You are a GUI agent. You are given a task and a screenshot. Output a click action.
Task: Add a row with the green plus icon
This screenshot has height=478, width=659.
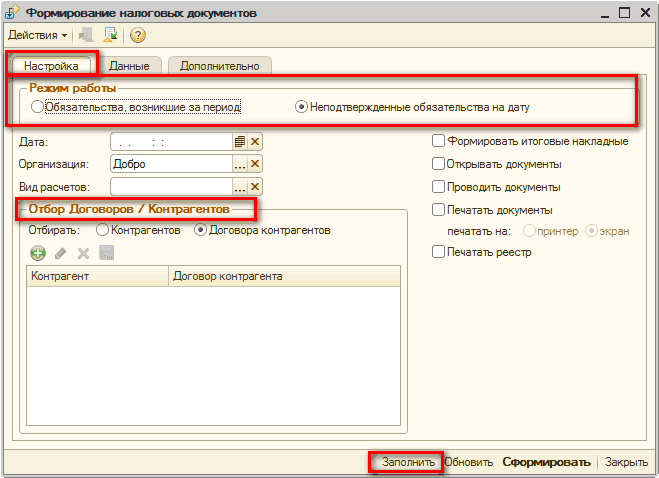tap(38, 253)
